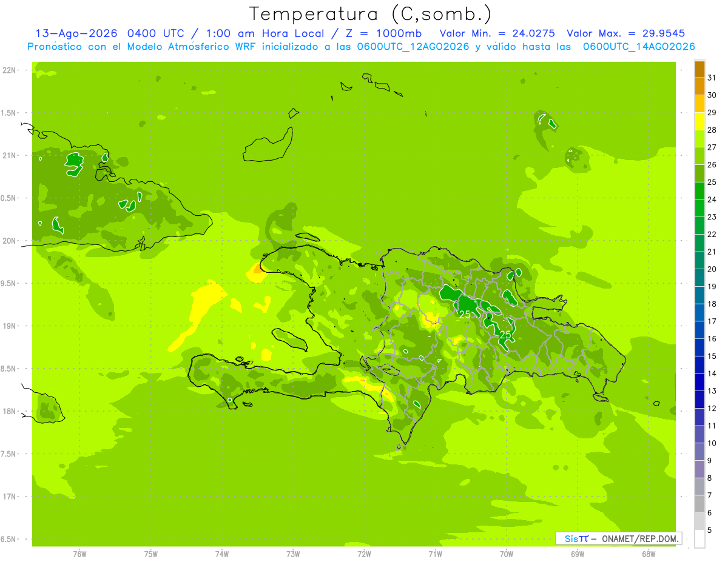
Task: Click the "6.5N" latitude axis label
Action: point(8,539)
